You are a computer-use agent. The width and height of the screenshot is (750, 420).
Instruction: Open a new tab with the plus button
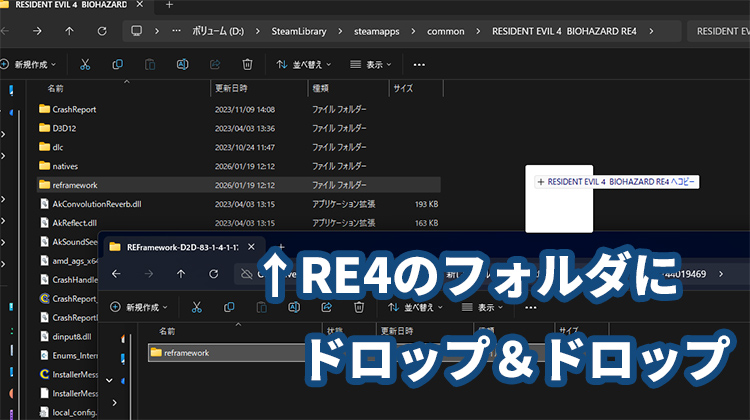[x=168, y=5]
